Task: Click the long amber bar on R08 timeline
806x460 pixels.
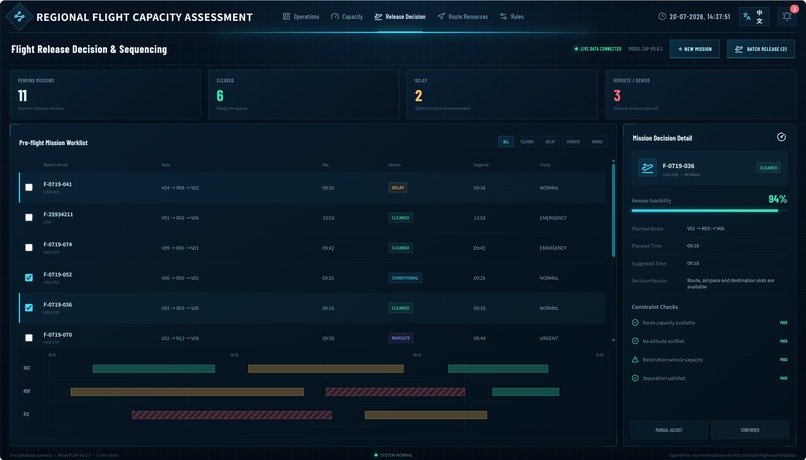Action: (187, 392)
